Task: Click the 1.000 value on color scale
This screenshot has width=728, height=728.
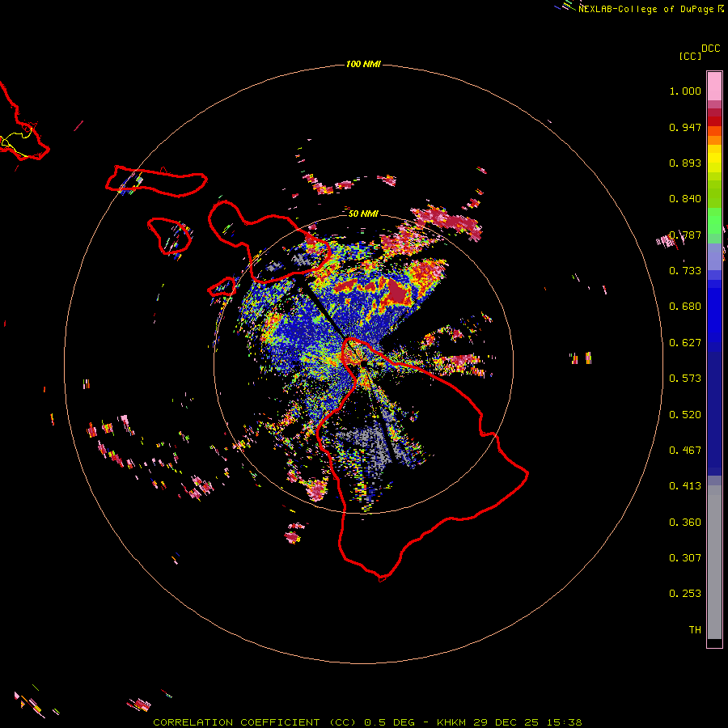Action: [685, 91]
